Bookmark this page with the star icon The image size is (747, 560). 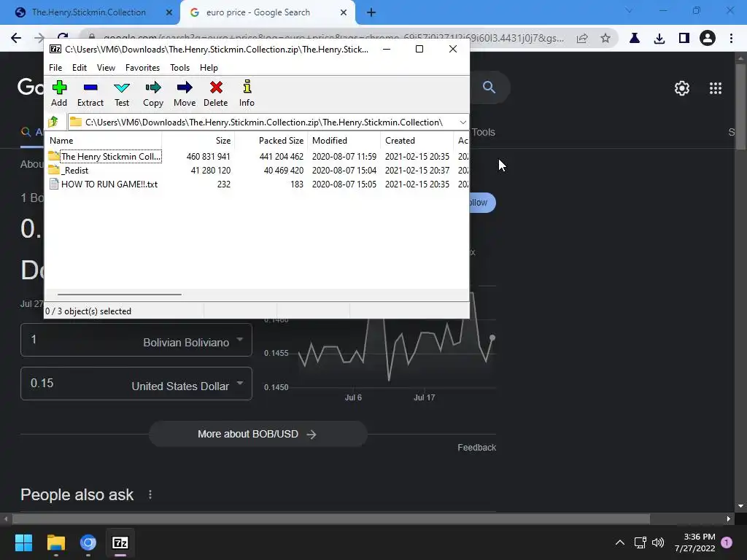pyautogui.click(x=605, y=38)
